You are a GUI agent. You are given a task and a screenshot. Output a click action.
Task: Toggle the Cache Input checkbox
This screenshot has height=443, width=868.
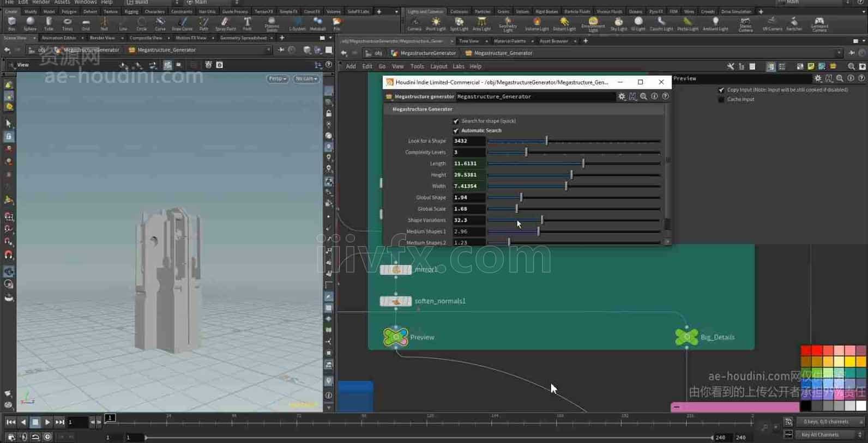tap(721, 100)
